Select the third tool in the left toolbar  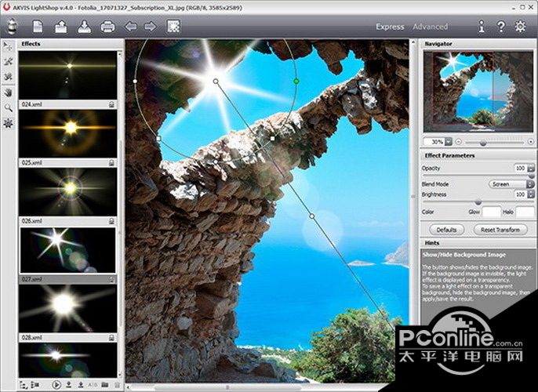[8, 77]
